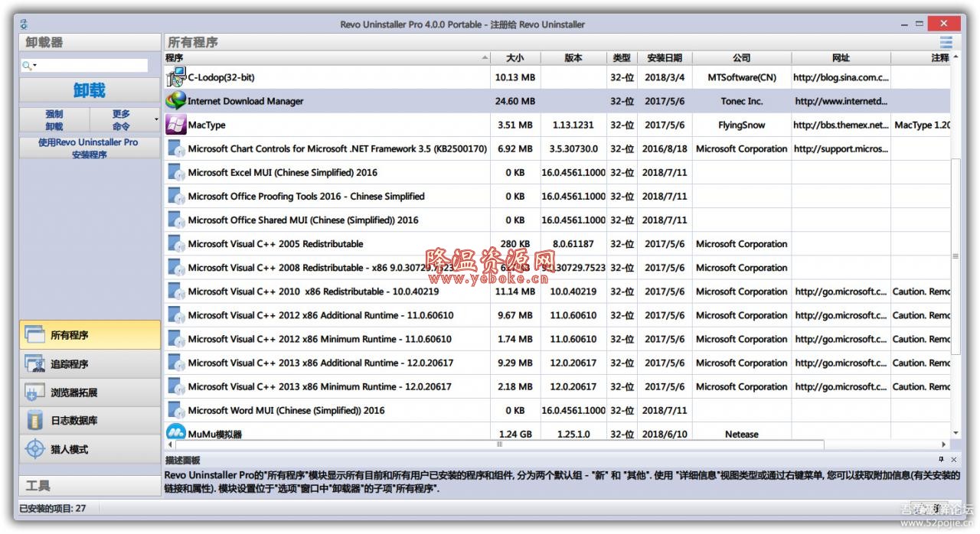Click the vertical scrollbar down arrow

[955, 434]
